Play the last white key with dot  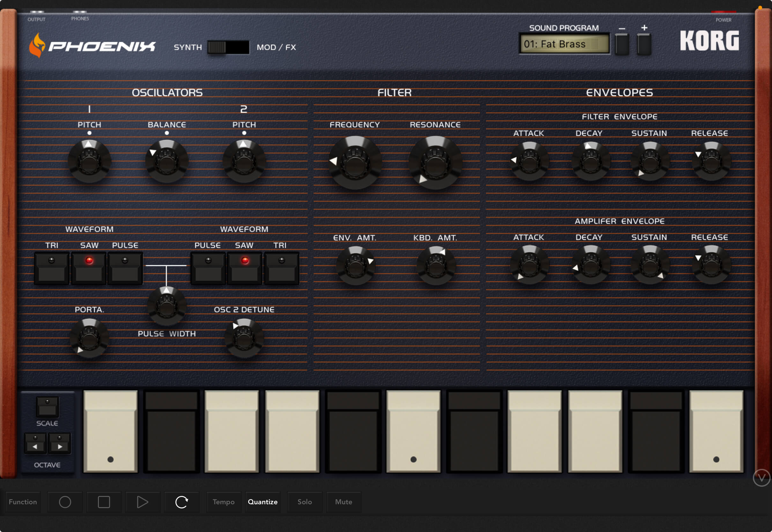coord(716,431)
